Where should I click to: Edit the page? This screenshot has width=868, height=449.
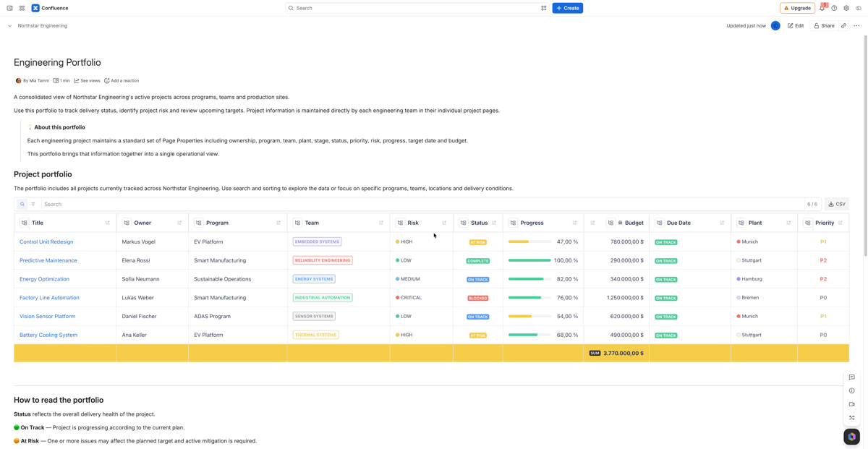click(796, 26)
